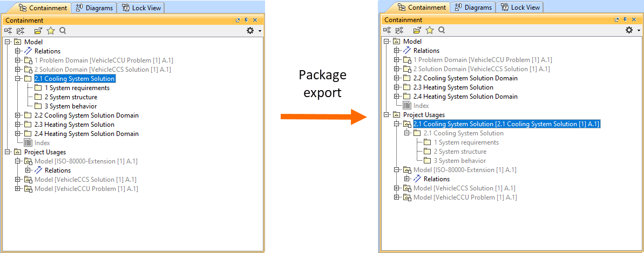Viewport: 644px width, 253px height.
Task: Expand 2.2 Cooling System Solution Domain in left panel
Action: (18, 115)
